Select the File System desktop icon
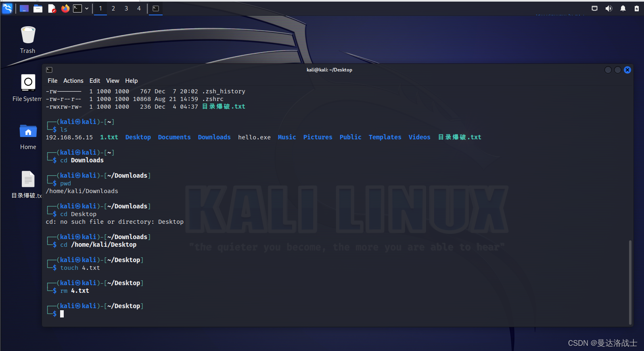Image resolution: width=644 pixels, height=351 pixels. point(27,88)
